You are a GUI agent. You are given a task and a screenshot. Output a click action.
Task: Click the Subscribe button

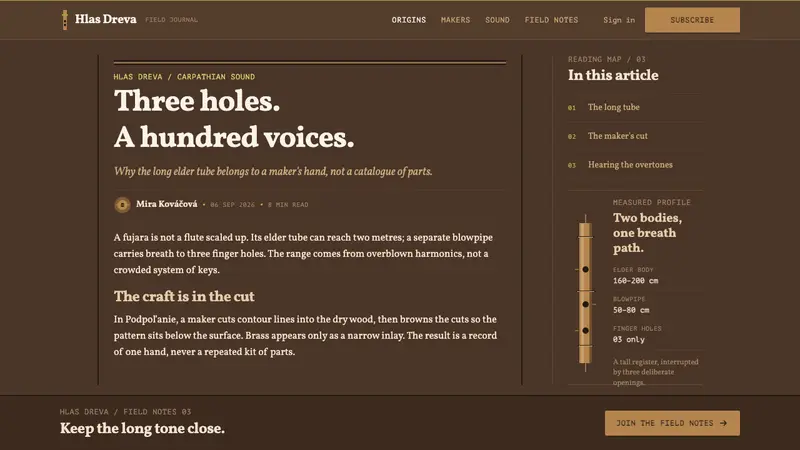(x=692, y=20)
